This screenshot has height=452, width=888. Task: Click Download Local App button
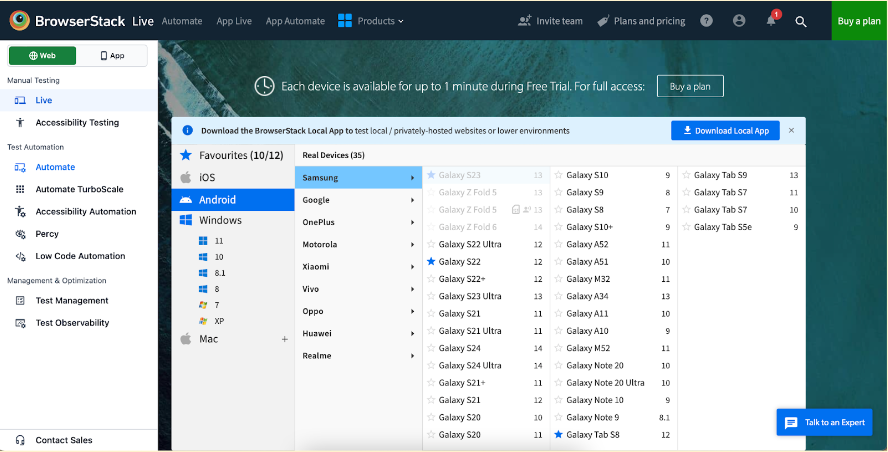[x=725, y=130]
